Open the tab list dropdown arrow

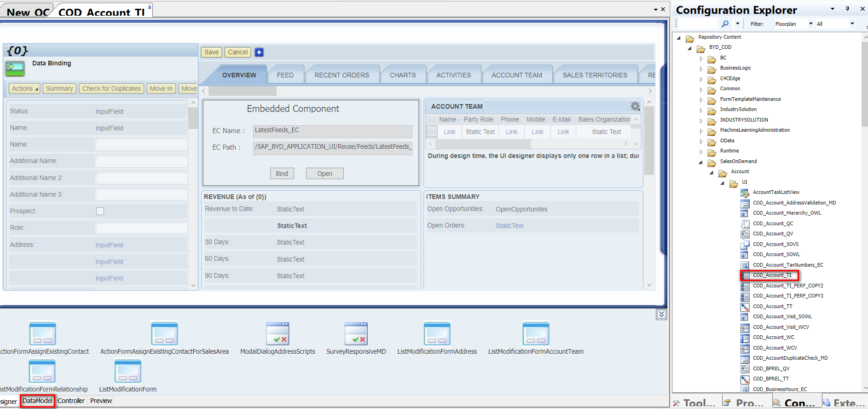(656, 9)
